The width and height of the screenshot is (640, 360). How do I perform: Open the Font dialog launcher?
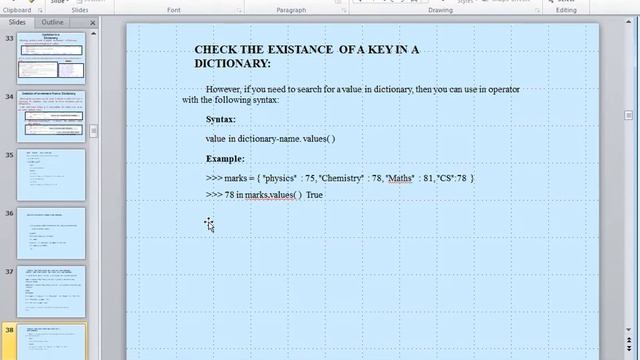[239, 10]
